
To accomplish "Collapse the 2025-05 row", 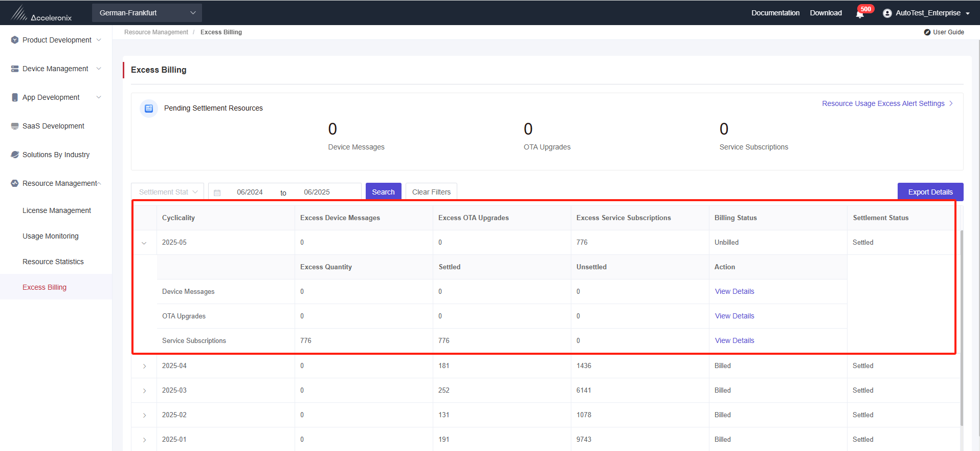I will [144, 243].
